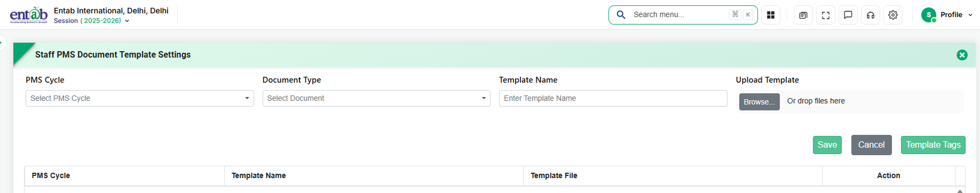This screenshot has height=193, width=980.
Task: Open Template Tags
Action: tap(933, 145)
